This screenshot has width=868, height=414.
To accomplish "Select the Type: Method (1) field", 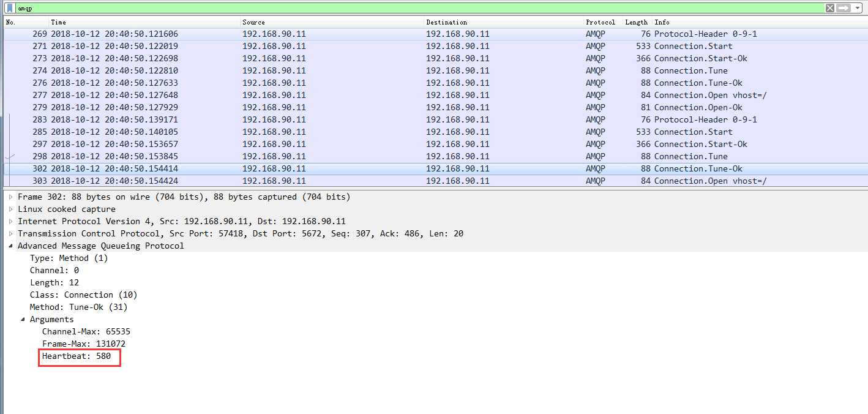I will [69, 258].
